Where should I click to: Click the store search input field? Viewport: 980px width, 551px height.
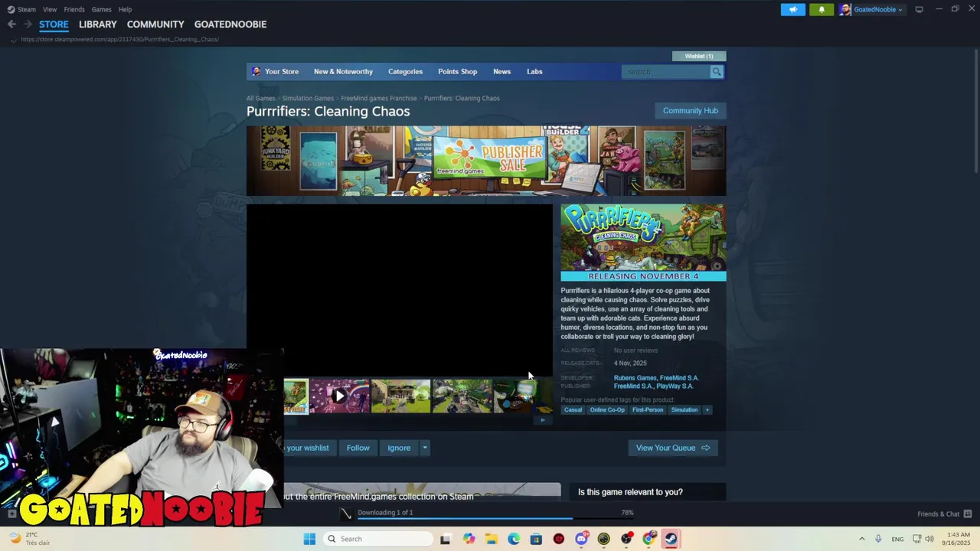coord(666,72)
